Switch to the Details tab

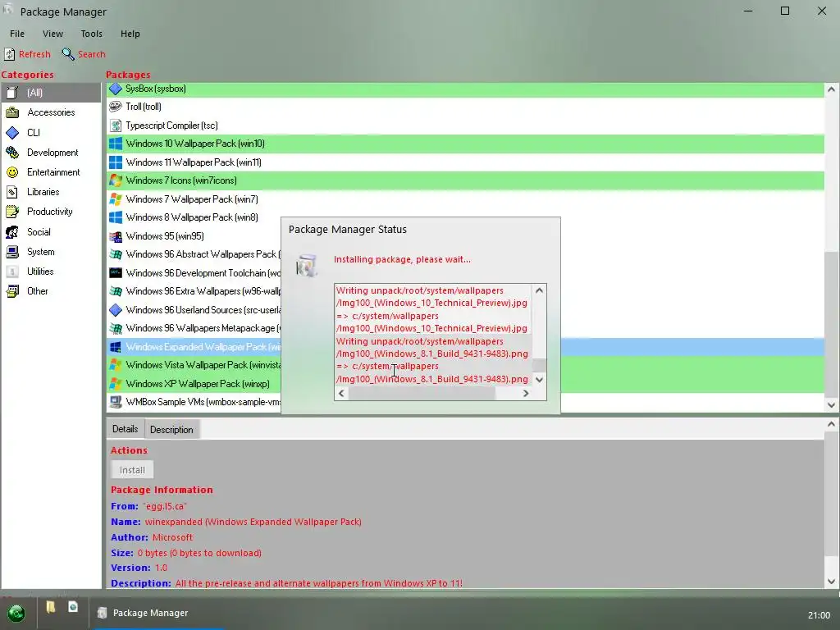tap(126, 429)
